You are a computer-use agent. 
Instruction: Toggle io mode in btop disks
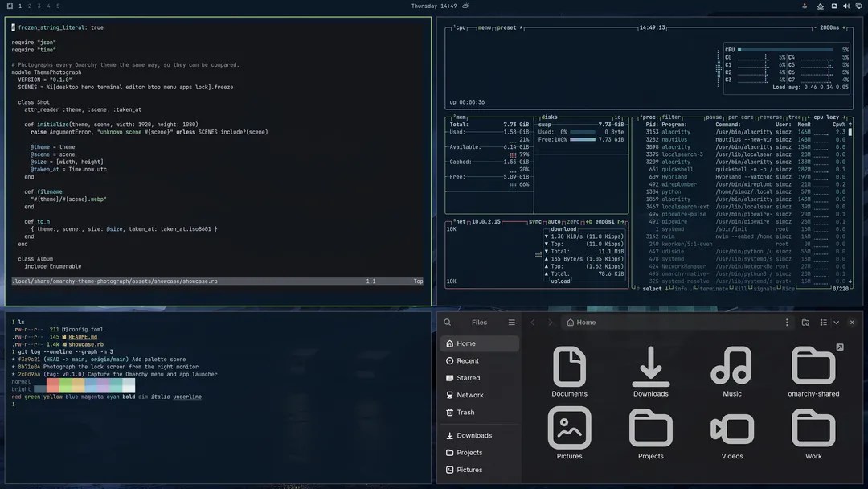618,117
